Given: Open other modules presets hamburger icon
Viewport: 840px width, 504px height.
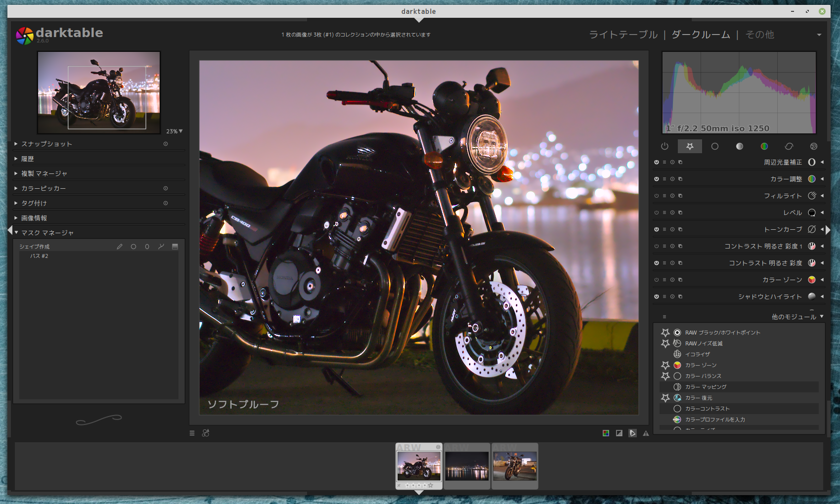Looking at the screenshot, I should (x=664, y=317).
